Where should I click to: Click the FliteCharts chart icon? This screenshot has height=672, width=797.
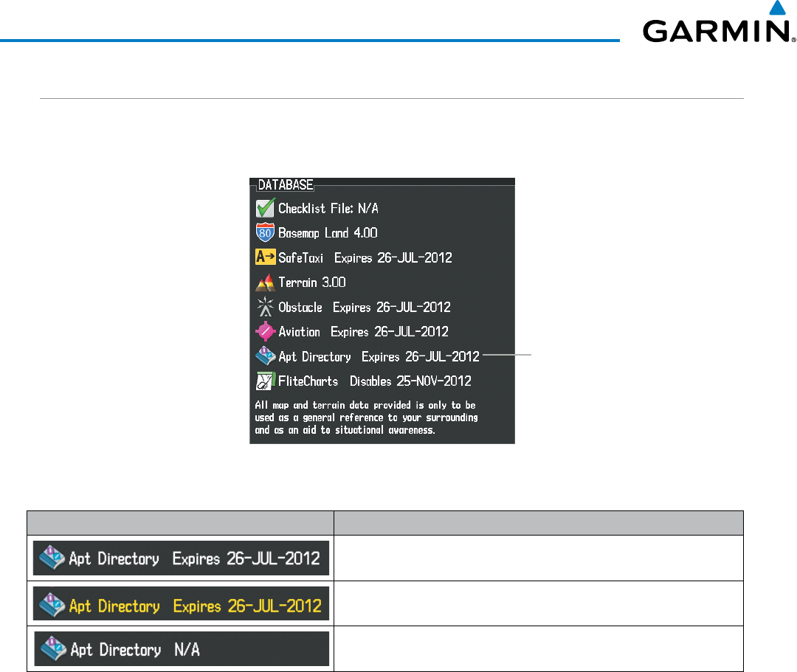(266, 381)
